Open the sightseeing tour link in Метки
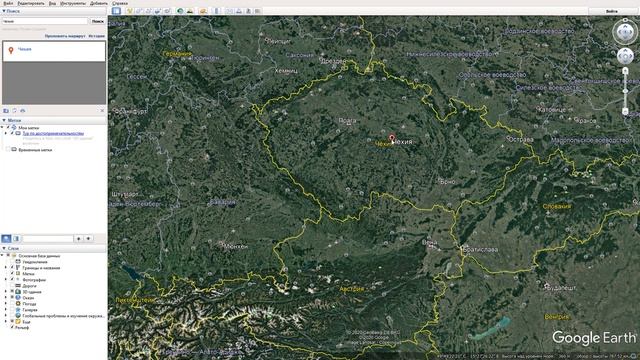This screenshot has width=640, height=360. pos(53,133)
